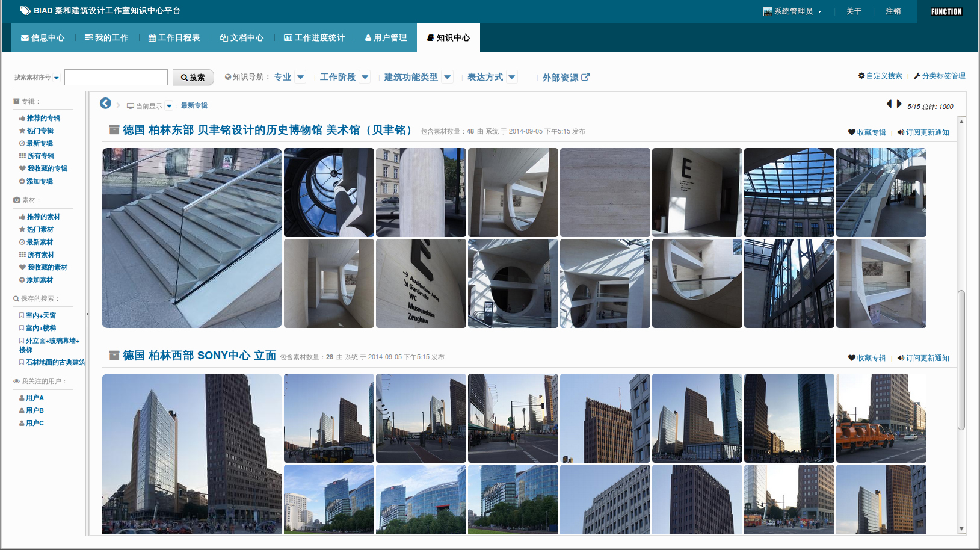Open 最新素材 list
The image size is (980, 550).
coord(36,242)
